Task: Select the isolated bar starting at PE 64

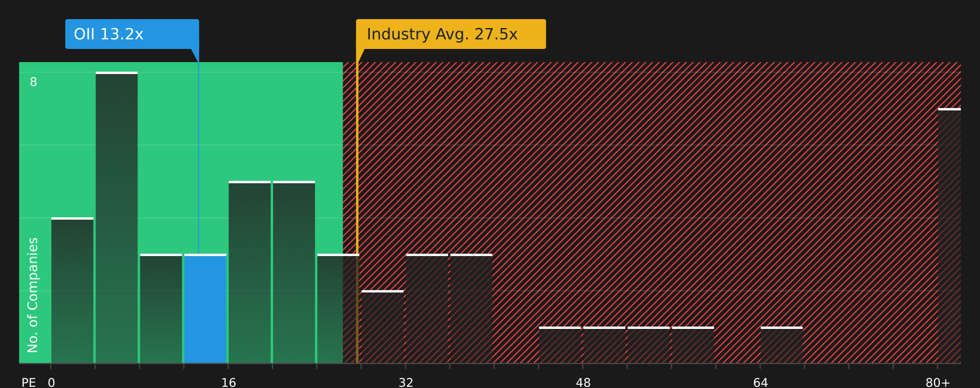Action: [x=782, y=345]
